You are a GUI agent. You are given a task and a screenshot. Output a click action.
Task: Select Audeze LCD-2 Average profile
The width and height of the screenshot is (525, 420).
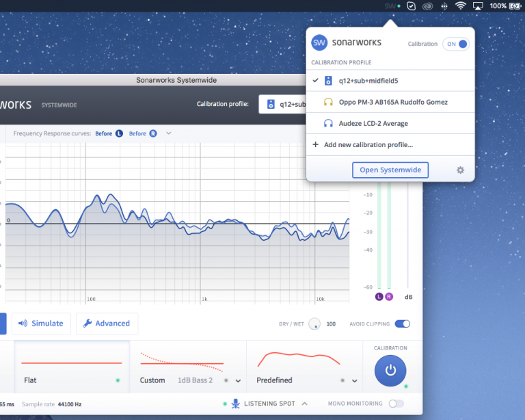390,124
